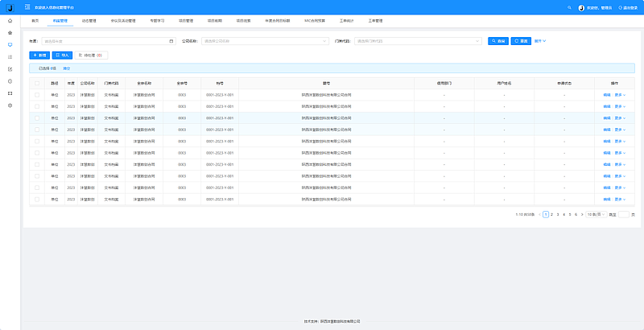This screenshot has height=330, width=644.
Task: Expand the 10条/页 page size dropdown
Action: [x=595, y=214]
